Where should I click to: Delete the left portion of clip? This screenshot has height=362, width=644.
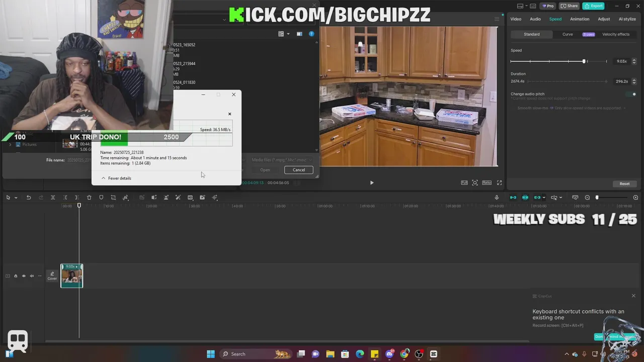tap(65, 198)
